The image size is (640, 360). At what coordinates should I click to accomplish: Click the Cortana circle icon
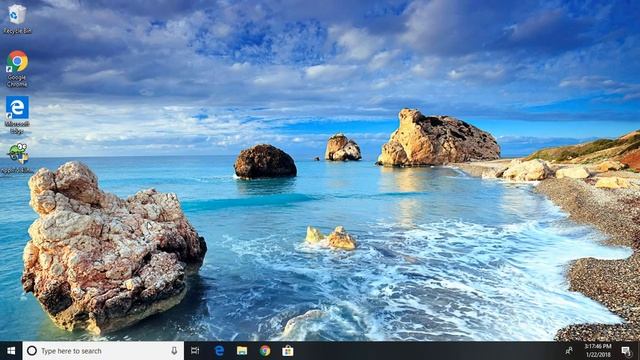[32, 351]
